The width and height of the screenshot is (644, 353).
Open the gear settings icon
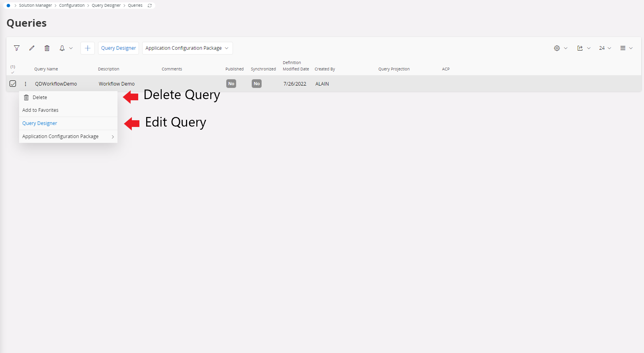click(557, 48)
